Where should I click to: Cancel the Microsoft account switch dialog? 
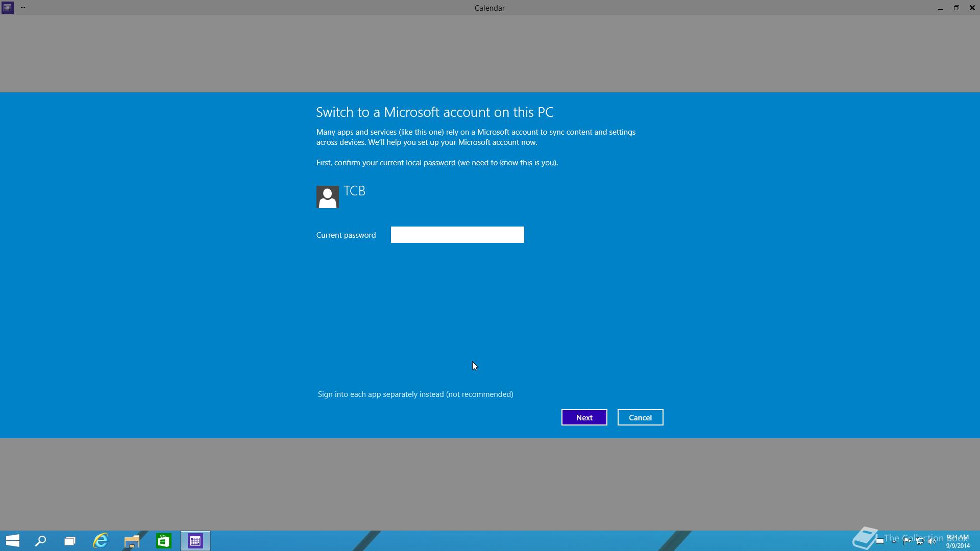[641, 417]
